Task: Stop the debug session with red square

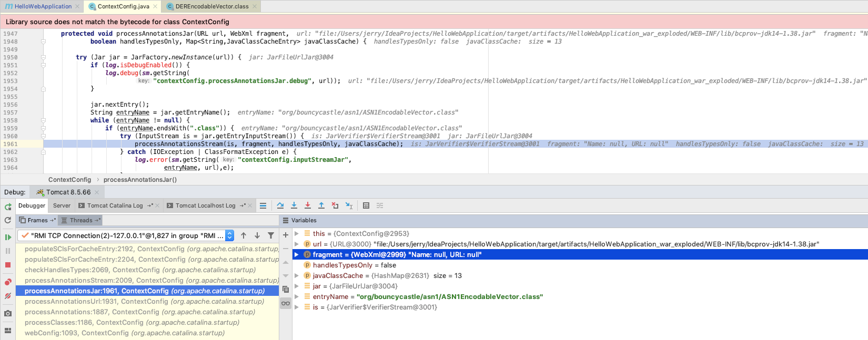Action: coord(8,265)
